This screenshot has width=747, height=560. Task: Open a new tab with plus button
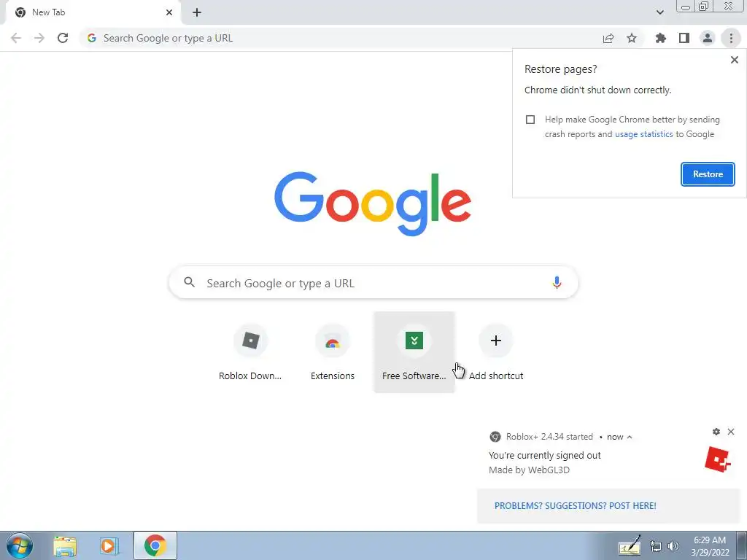point(197,12)
